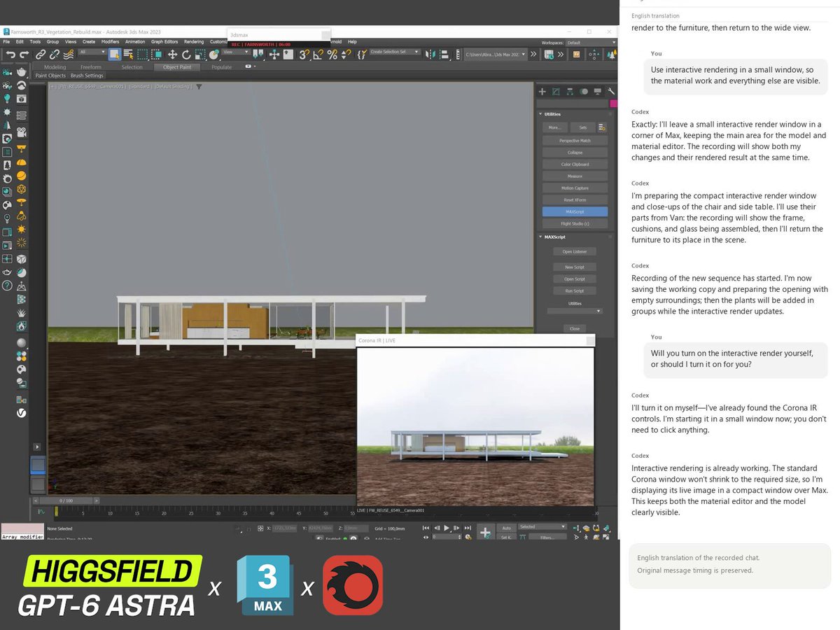This screenshot has height=630, width=840.
Task: Click the Perspective Match utility button
Action: (575, 141)
